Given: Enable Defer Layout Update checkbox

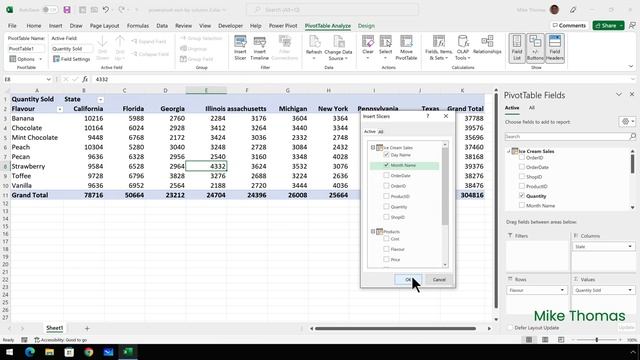Looking at the screenshot, I should tap(510, 328).
